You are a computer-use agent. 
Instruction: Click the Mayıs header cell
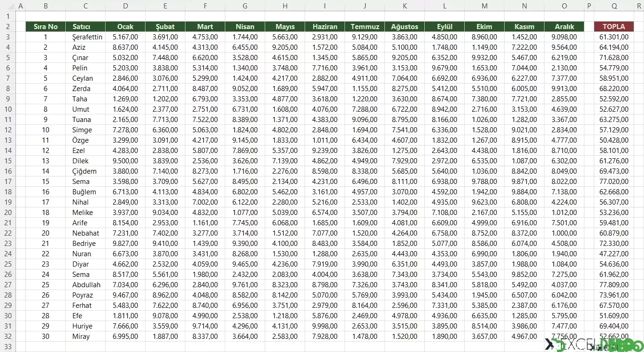(285, 27)
